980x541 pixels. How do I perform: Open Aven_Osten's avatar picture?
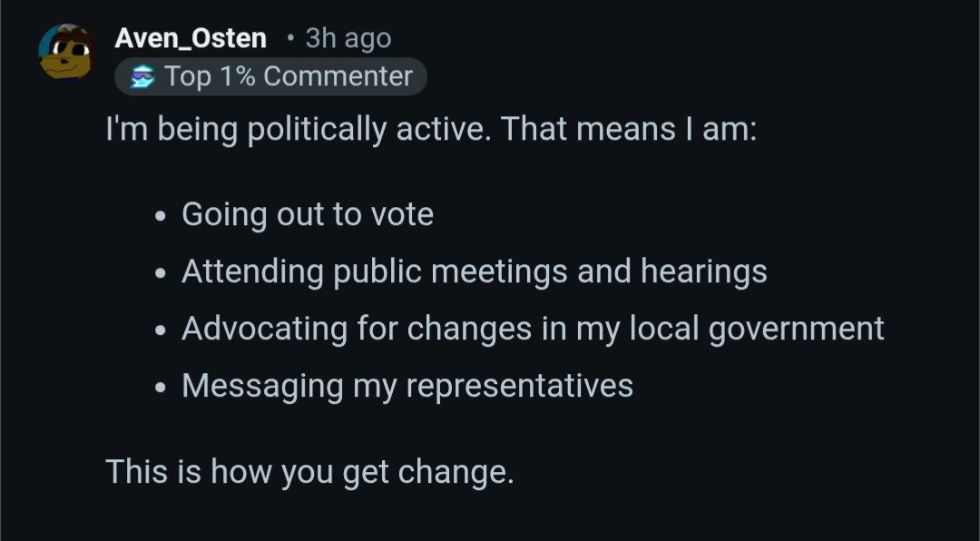point(66,51)
